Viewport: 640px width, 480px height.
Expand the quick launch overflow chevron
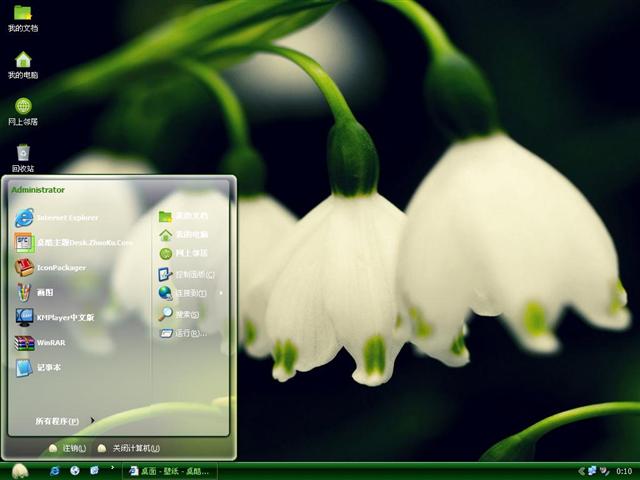[112, 467]
